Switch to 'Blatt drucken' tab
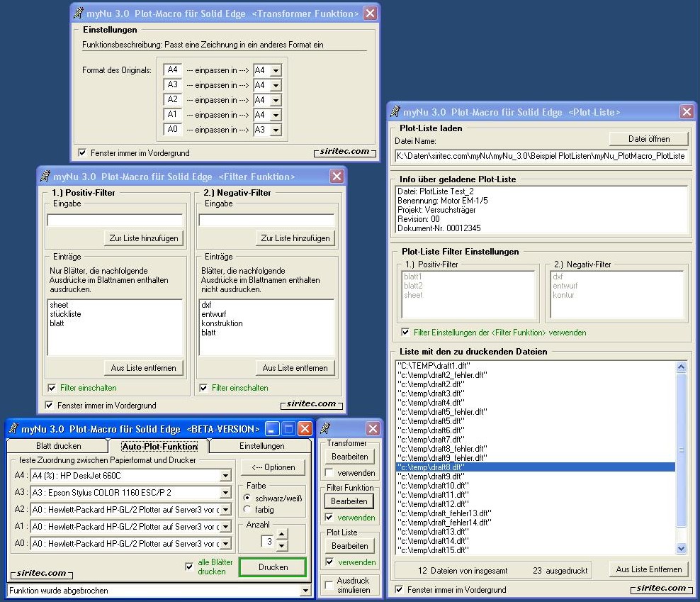This screenshot has width=700, height=602. pos(59,445)
